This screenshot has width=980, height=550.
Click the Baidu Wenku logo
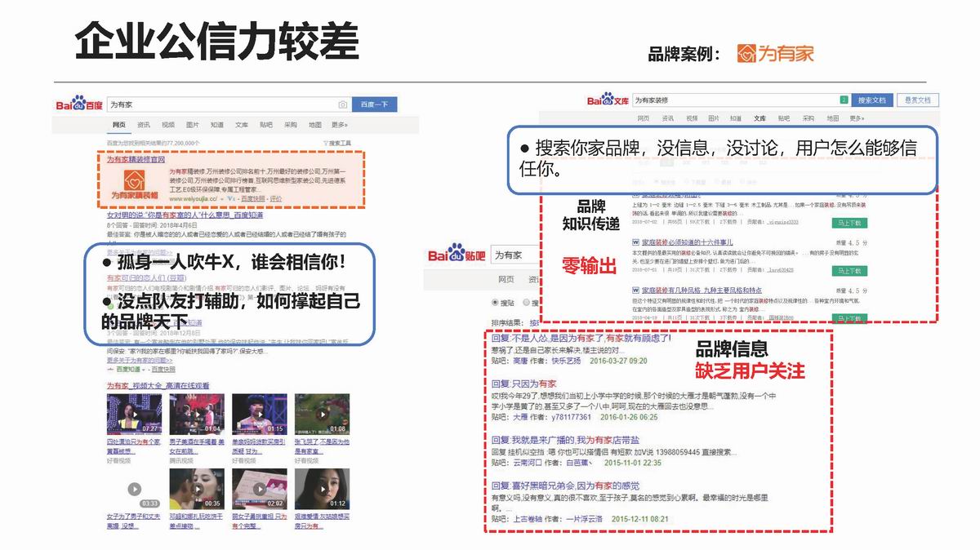pos(608,100)
